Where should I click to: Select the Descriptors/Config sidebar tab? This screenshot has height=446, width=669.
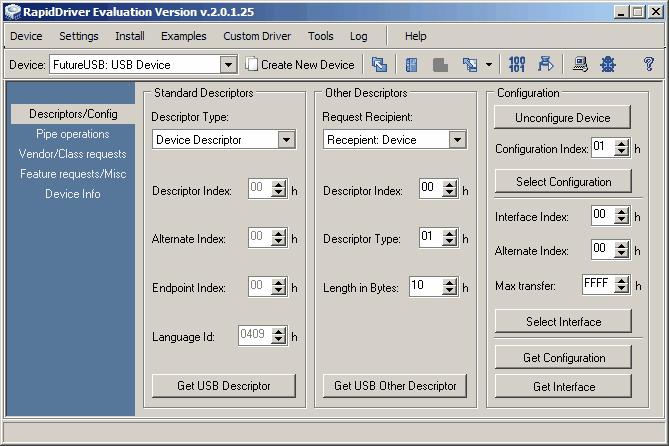(73, 114)
